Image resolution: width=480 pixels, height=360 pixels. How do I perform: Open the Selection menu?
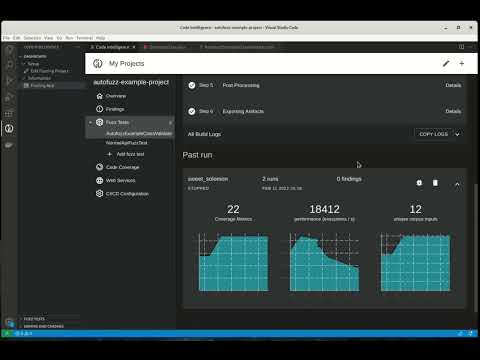coord(32,38)
